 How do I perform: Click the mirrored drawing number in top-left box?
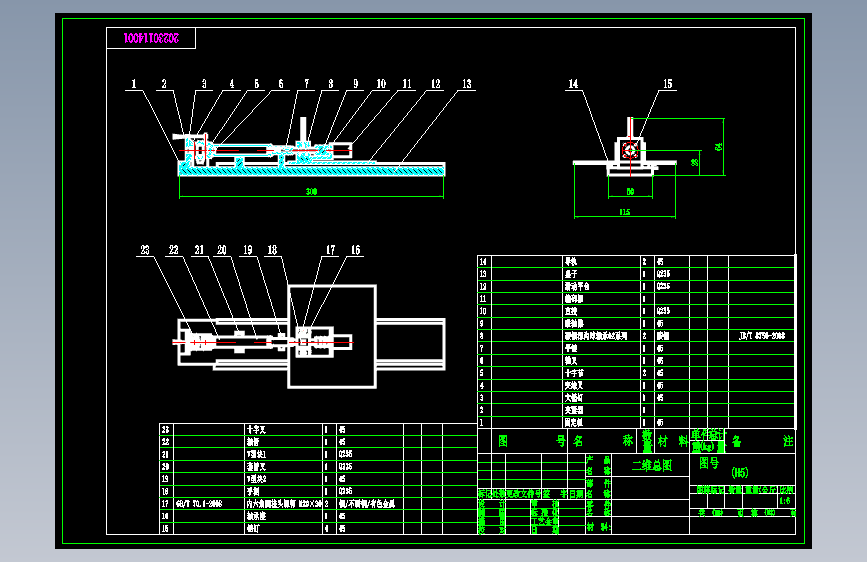pos(151,38)
